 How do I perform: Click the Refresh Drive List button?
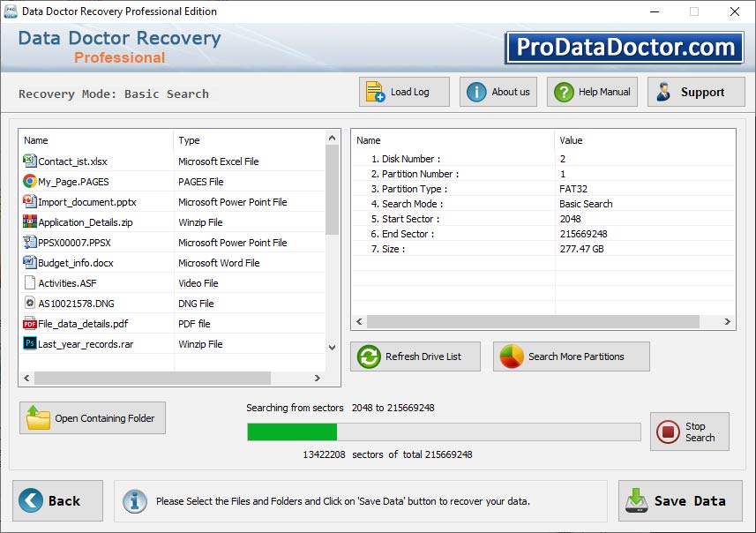click(415, 357)
